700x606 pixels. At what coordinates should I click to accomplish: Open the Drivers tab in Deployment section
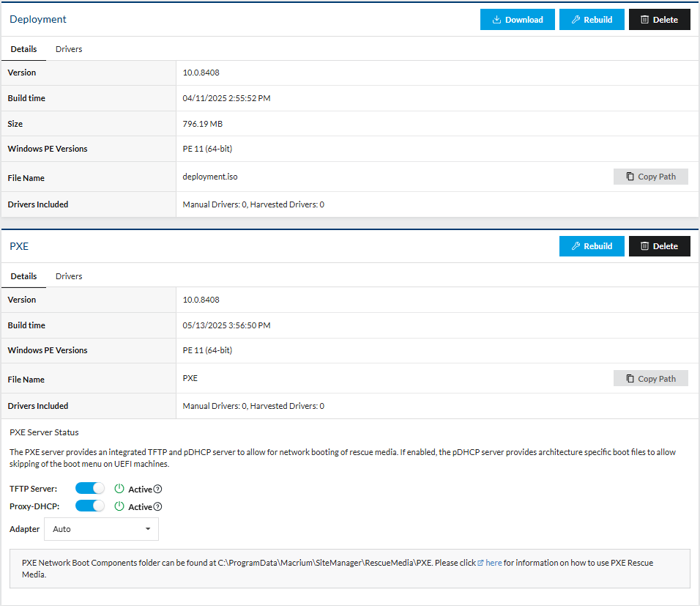[69, 49]
